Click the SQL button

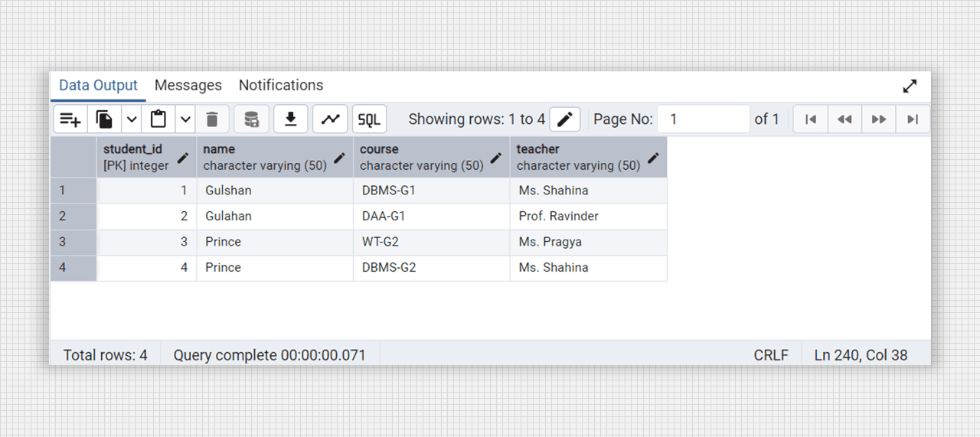[x=370, y=119]
